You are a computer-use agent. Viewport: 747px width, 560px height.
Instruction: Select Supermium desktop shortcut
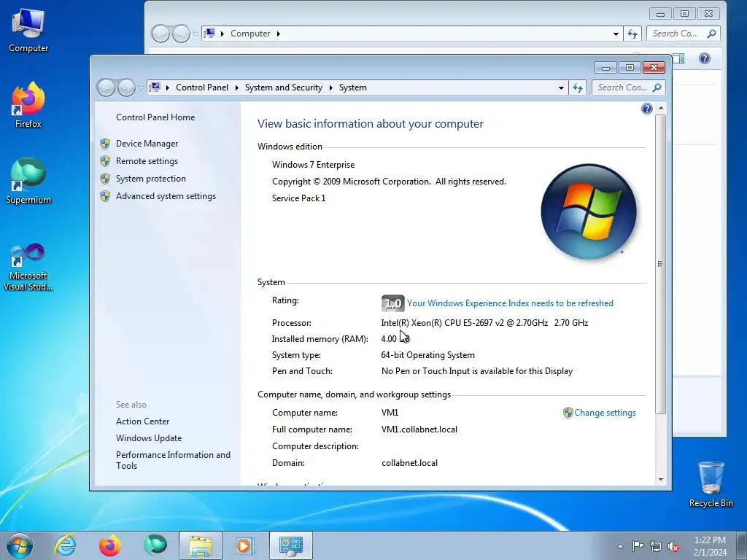click(x=28, y=182)
